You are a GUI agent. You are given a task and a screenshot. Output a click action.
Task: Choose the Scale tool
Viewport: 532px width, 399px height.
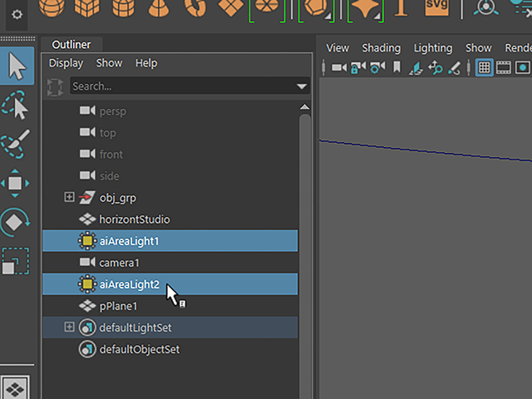tap(16, 261)
